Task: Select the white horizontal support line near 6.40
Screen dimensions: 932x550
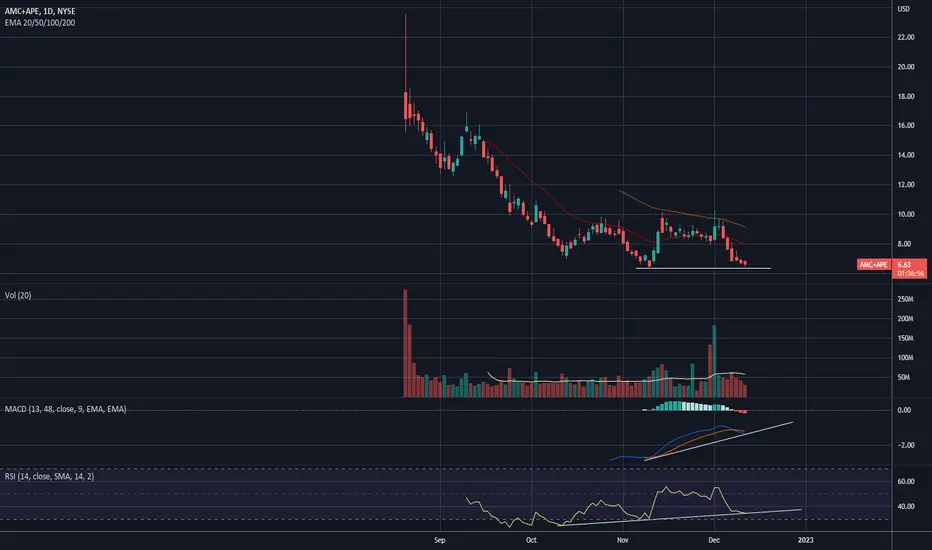Action: 703,268
